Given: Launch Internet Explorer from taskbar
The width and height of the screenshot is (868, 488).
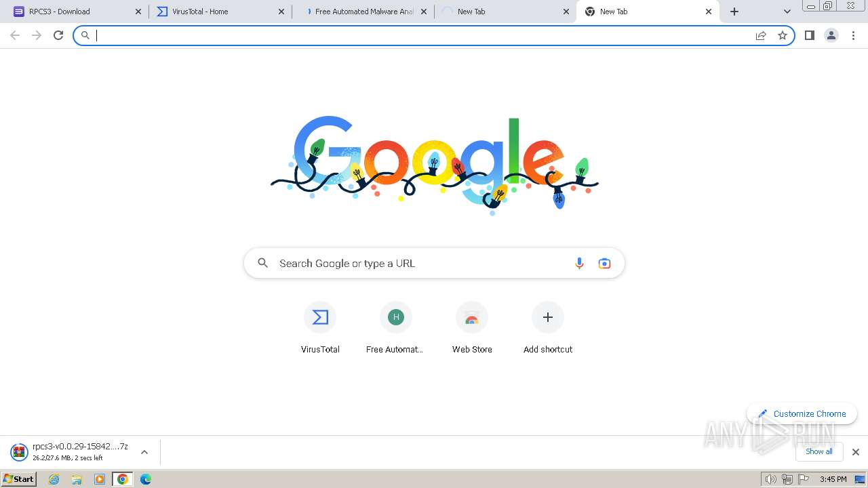Looking at the screenshot, I should [x=54, y=479].
